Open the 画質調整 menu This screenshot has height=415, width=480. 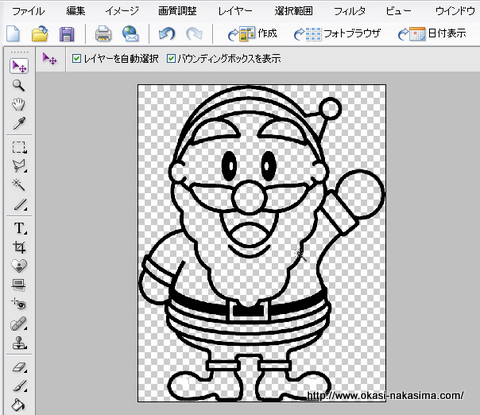(x=177, y=11)
